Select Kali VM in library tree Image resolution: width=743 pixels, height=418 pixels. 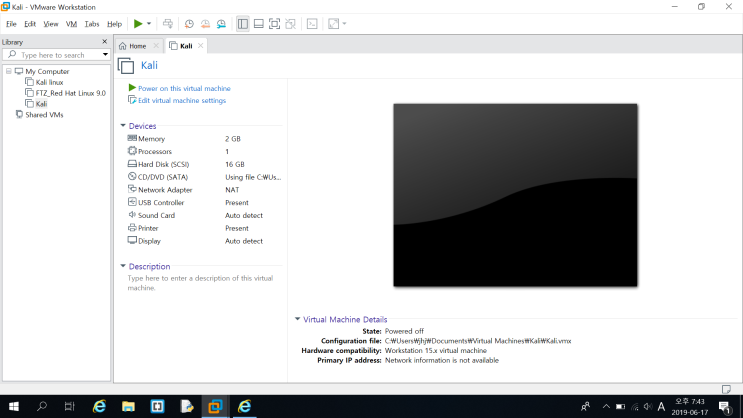pyautogui.click(x=36, y=104)
